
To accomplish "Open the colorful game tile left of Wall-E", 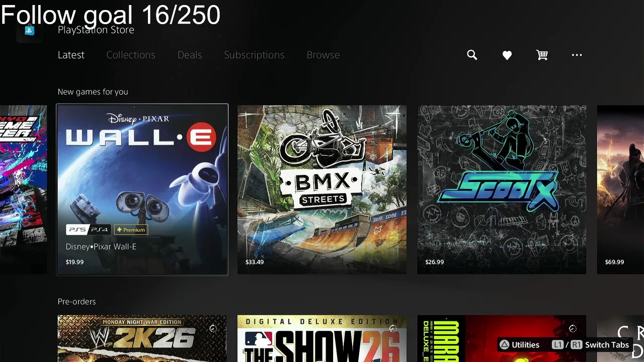I will (23, 190).
